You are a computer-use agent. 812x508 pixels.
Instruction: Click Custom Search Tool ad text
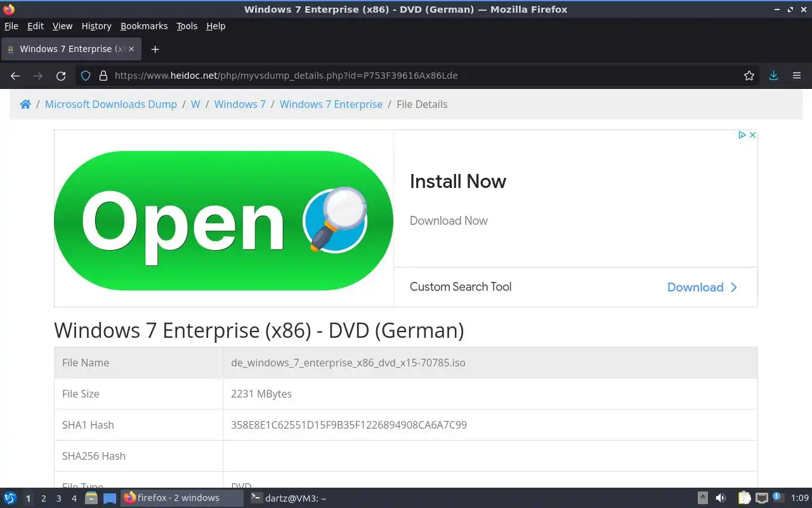pyautogui.click(x=461, y=287)
